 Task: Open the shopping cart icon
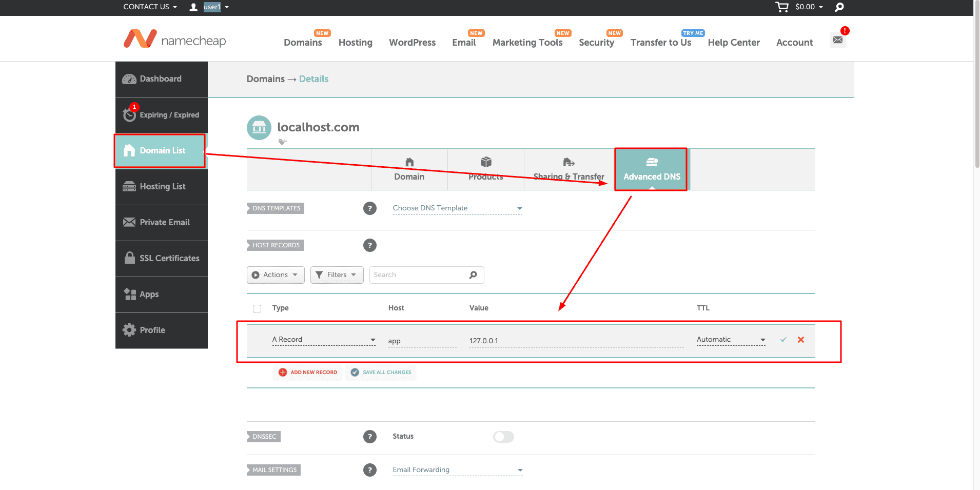point(782,7)
